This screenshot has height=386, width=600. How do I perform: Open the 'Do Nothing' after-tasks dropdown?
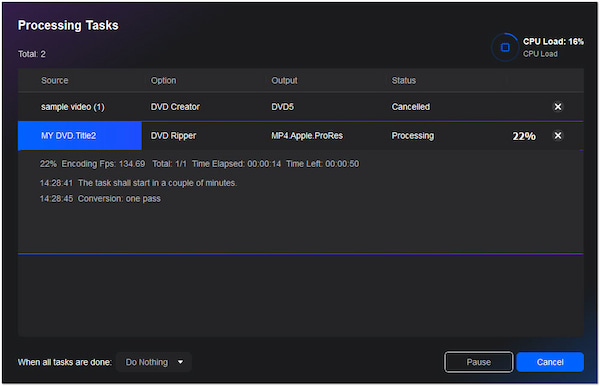click(x=154, y=362)
